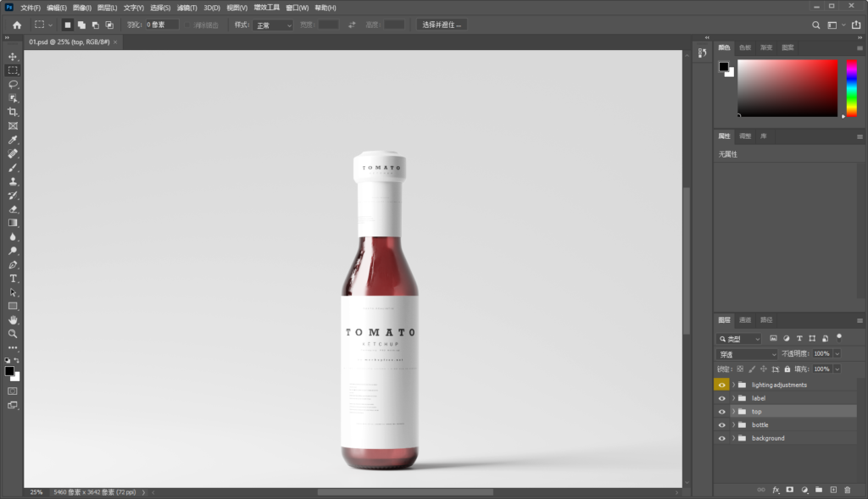The height and width of the screenshot is (499, 868).
Task: Select the Gradient tool
Action: (13, 223)
